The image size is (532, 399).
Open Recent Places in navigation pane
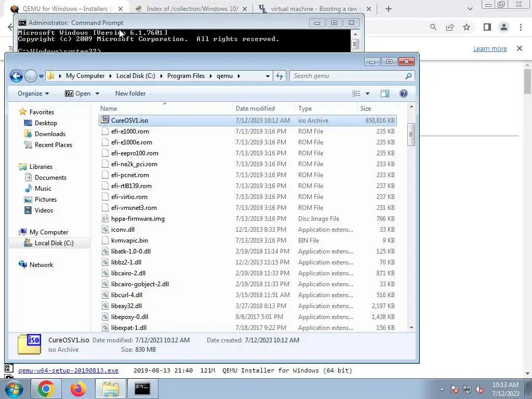click(x=54, y=145)
